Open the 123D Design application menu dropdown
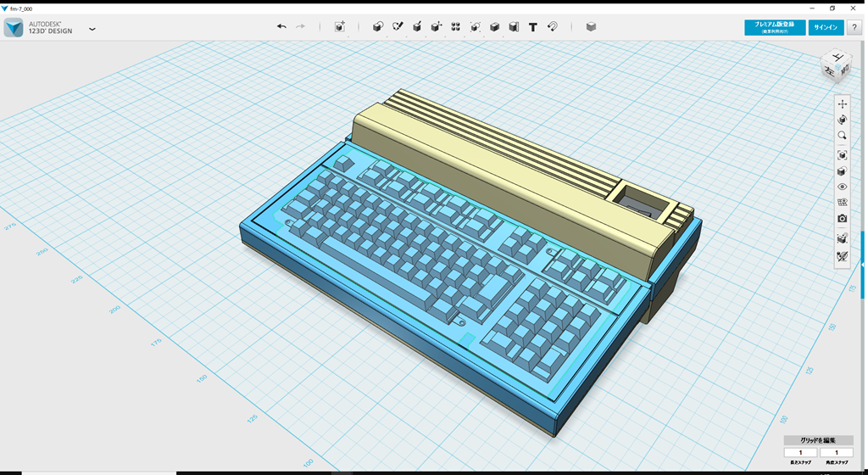This screenshot has height=475, width=868. [92, 29]
